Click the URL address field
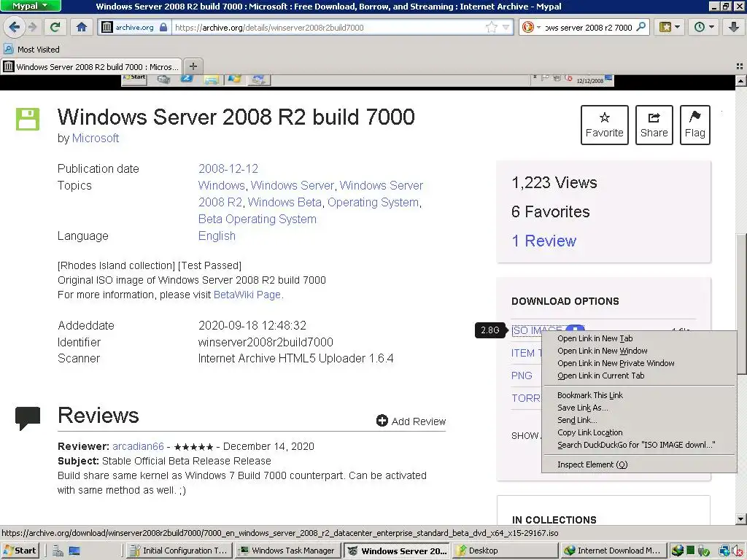747x560 pixels. tap(329, 27)
